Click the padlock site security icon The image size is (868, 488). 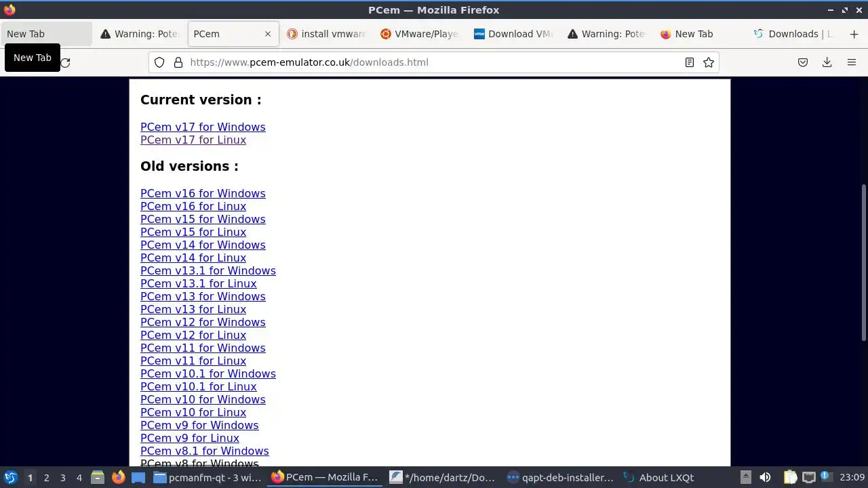pos(178,62)
